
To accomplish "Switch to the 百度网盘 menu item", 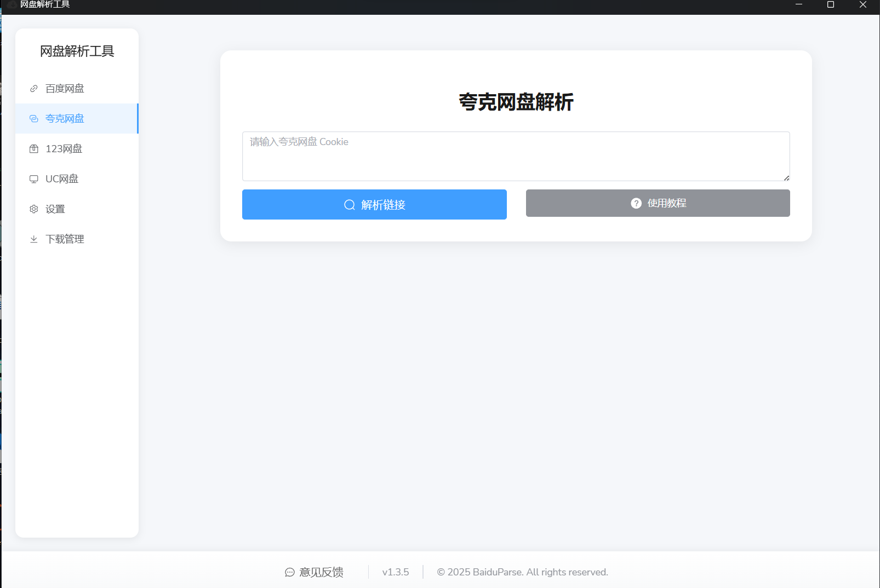I will pos(65,89).
